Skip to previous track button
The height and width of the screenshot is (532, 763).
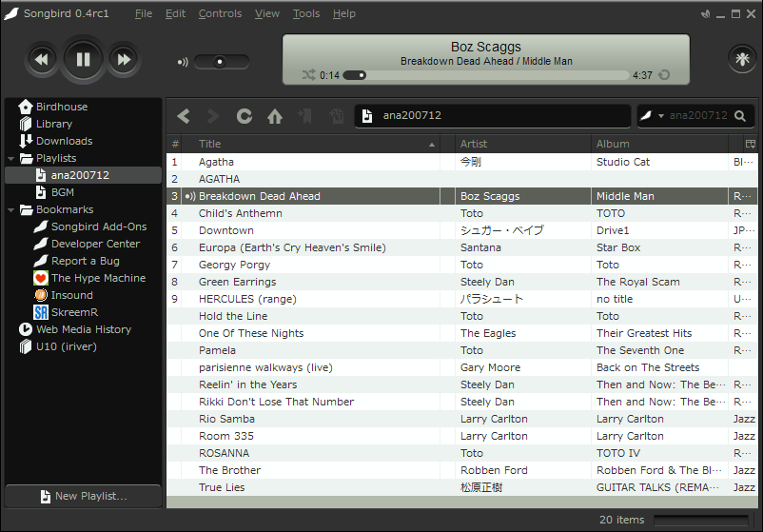tap(42, 60)
